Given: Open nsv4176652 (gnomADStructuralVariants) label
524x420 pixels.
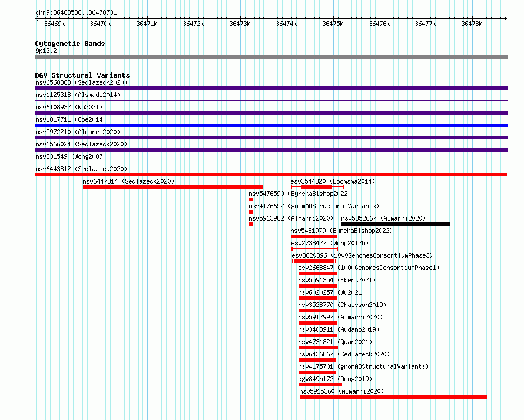Looking at the screenshot, I should (314, 206).
